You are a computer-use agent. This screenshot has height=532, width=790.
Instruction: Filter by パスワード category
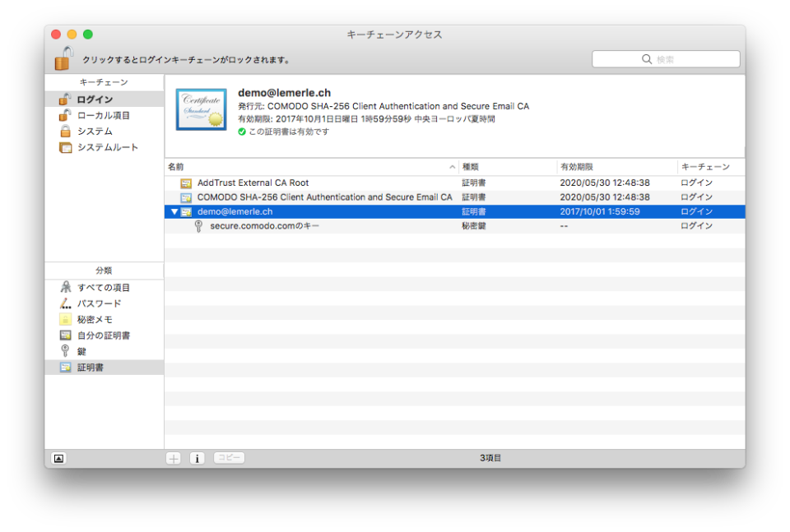(x=99, y=303)
